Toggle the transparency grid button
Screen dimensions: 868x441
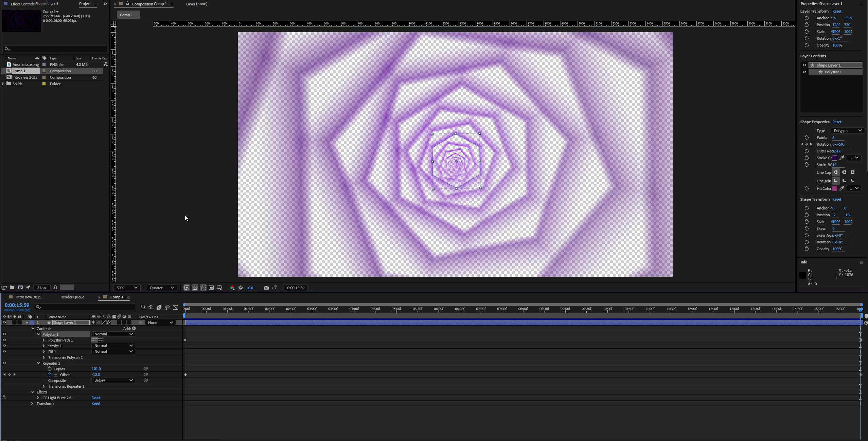195,288
